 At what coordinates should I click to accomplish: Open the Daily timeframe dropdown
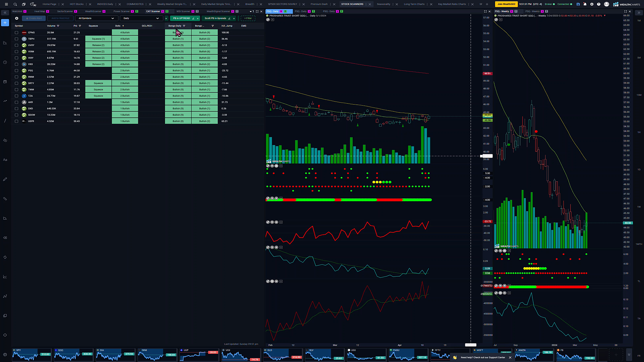click(141, 18)
